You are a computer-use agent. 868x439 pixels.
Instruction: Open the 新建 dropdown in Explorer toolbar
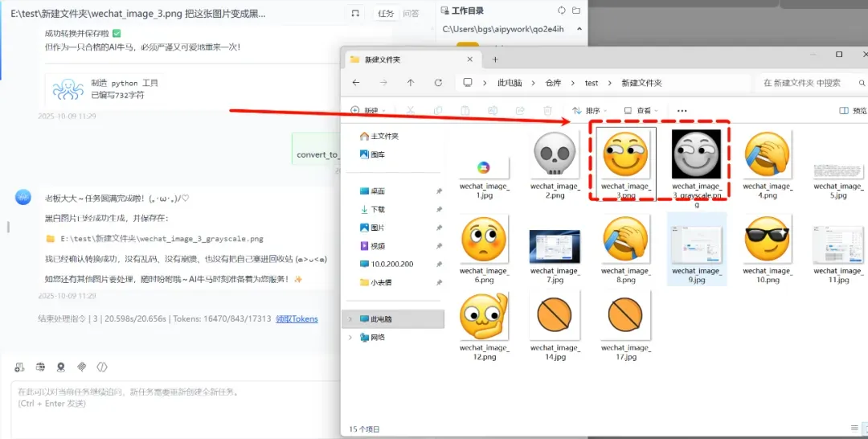coord(368,111)
